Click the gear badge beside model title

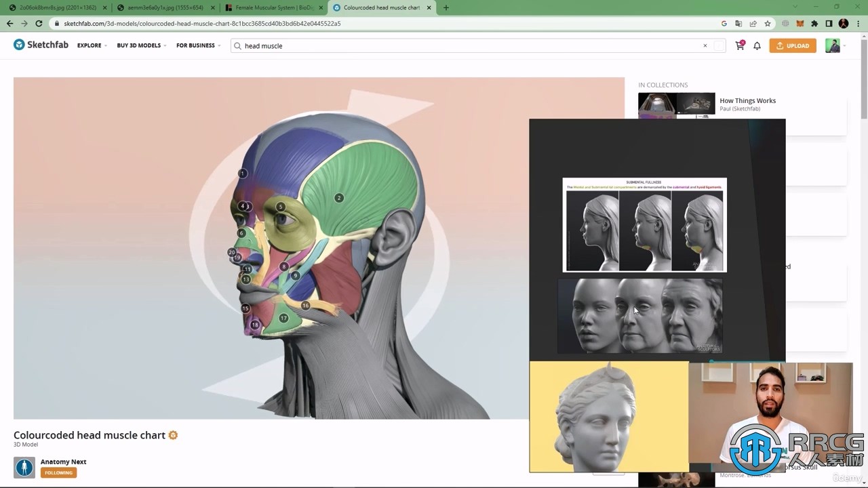coord(173,435)
